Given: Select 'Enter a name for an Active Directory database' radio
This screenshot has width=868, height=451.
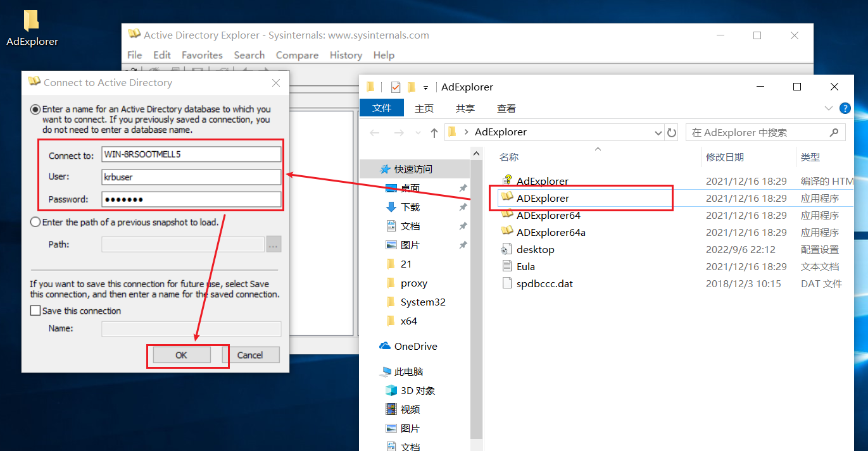Looking at the screenshot, I should pyautogui.click(x=35, y=109).
